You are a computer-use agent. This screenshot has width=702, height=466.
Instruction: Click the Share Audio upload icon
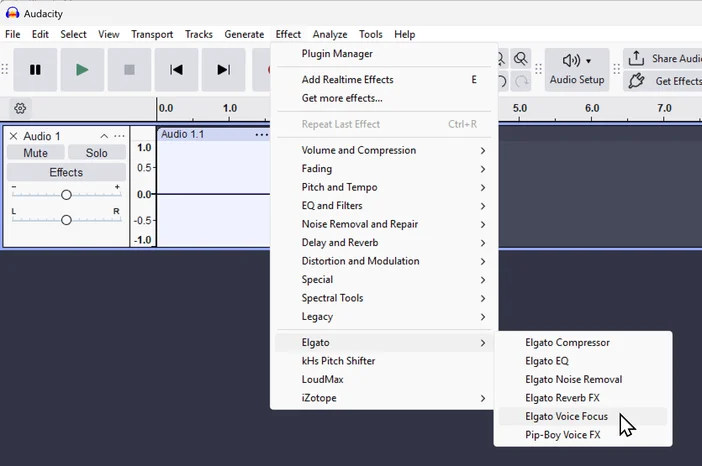click(636, 59)
